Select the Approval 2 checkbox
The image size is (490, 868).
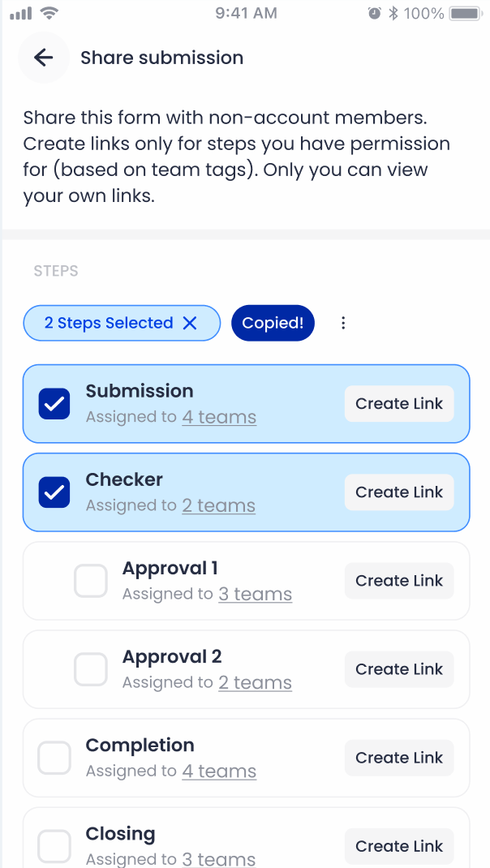(x=91, y=669)
